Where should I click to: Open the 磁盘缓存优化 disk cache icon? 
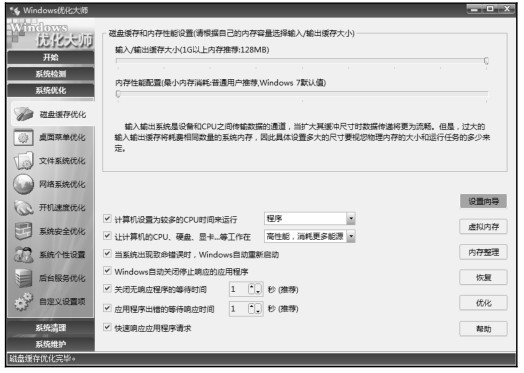tap(23, 114)
